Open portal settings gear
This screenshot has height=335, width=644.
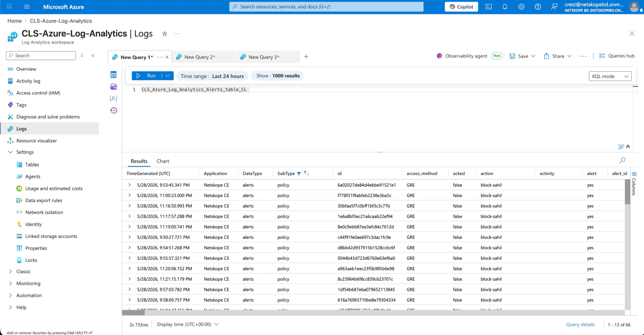(x=521, y=7)
